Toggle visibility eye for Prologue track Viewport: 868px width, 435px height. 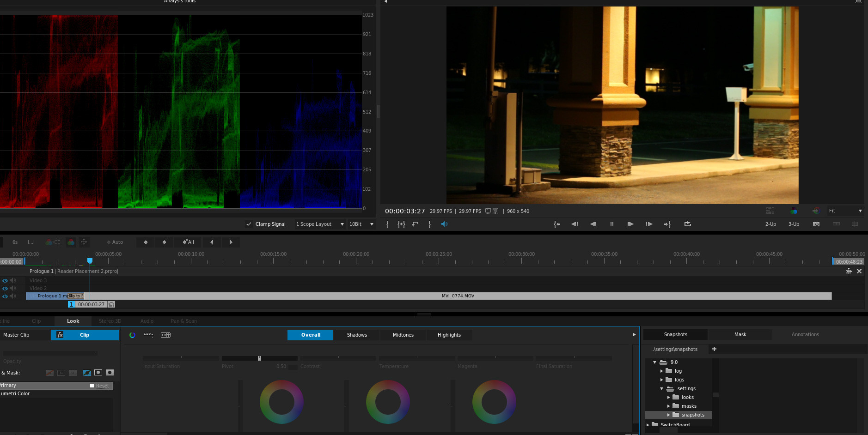pos(5,296)
